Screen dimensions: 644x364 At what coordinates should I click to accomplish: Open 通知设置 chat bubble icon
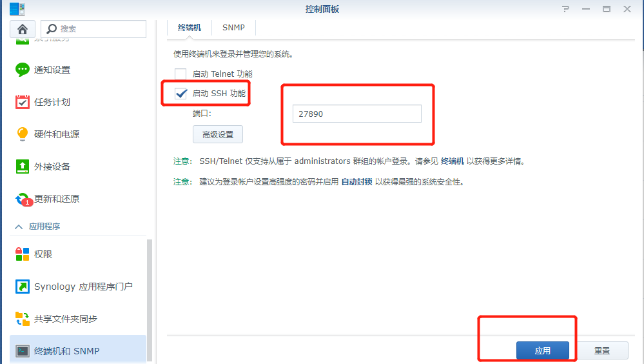(22, 70)
